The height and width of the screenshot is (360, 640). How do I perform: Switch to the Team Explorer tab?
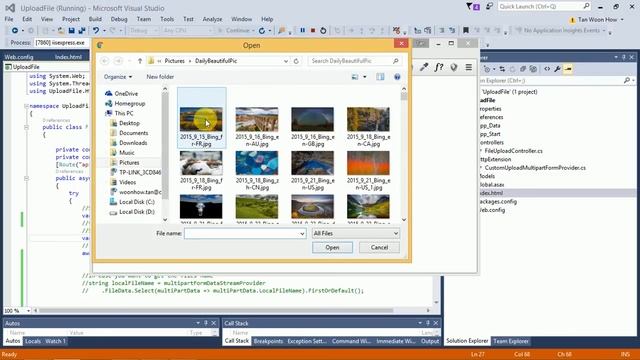pos(511,341)
